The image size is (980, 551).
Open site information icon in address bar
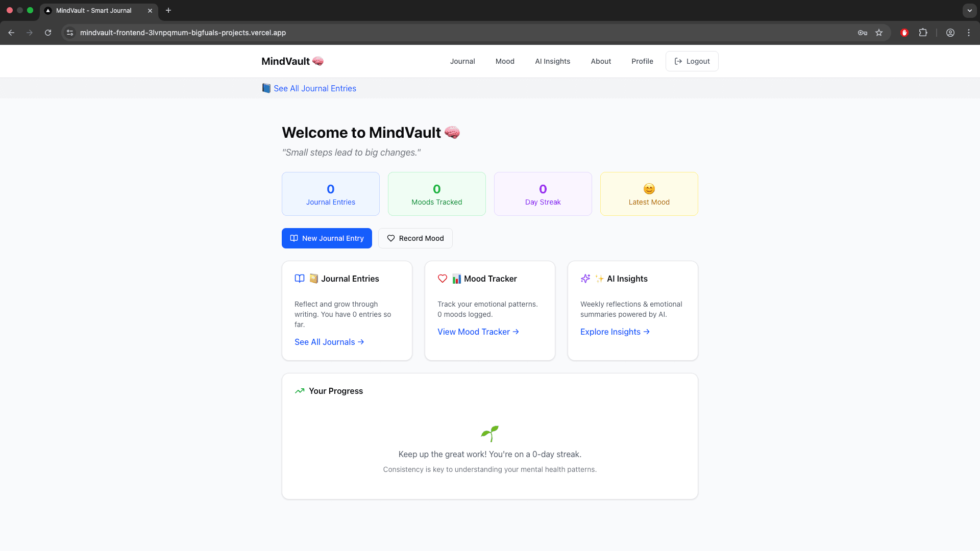coord(70,33)
